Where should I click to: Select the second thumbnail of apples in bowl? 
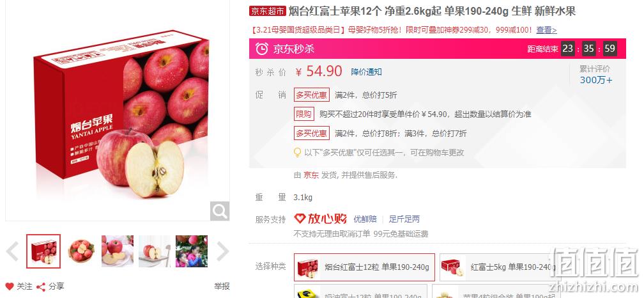(x=80, y=251)
